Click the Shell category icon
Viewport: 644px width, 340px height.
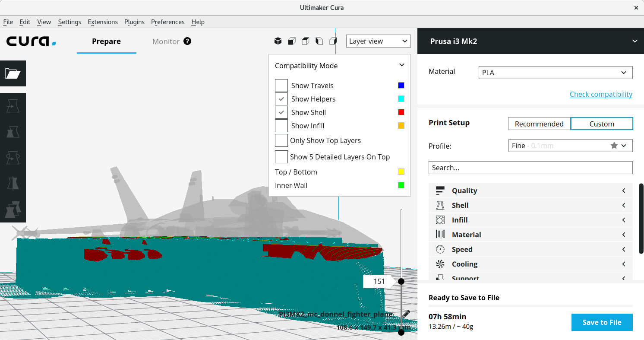[440, 205]
